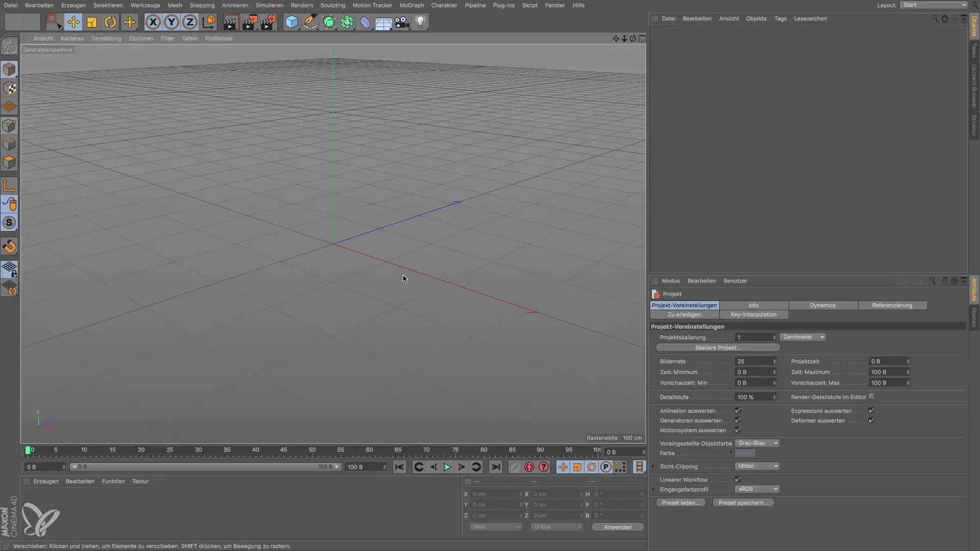Jump to animation start button
980x551 pixels.
pos(399,467)
